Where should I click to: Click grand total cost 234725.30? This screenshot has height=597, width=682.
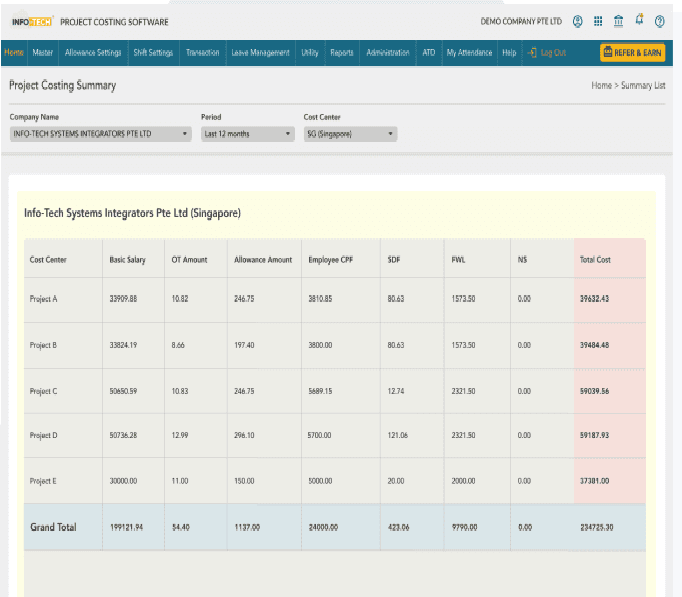(596, 527)
